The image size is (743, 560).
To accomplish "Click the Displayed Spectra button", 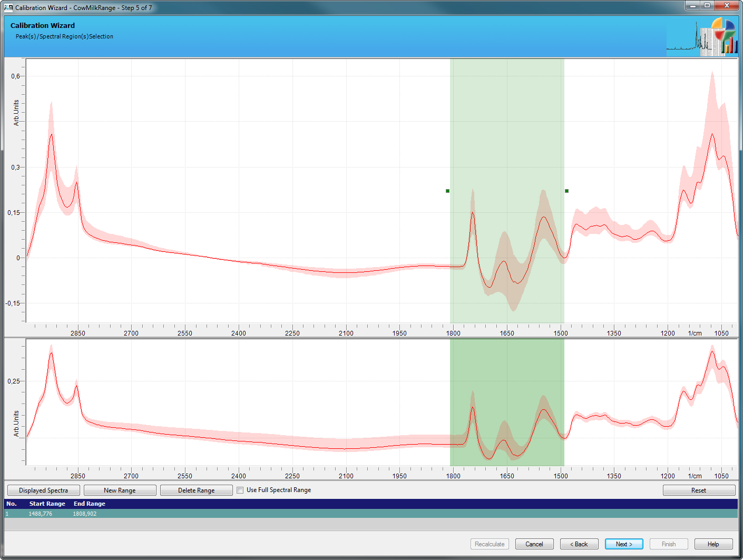I will (44, 490).
